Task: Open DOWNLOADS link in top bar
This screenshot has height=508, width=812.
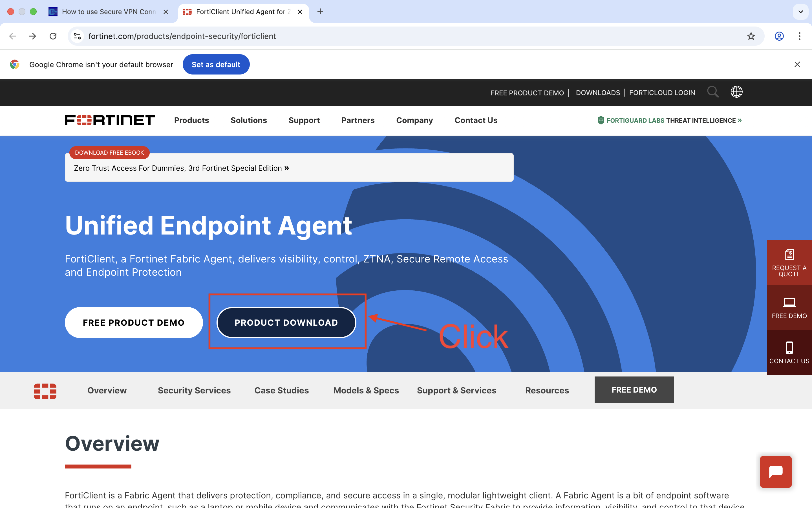Action: [x=598, y=93]
